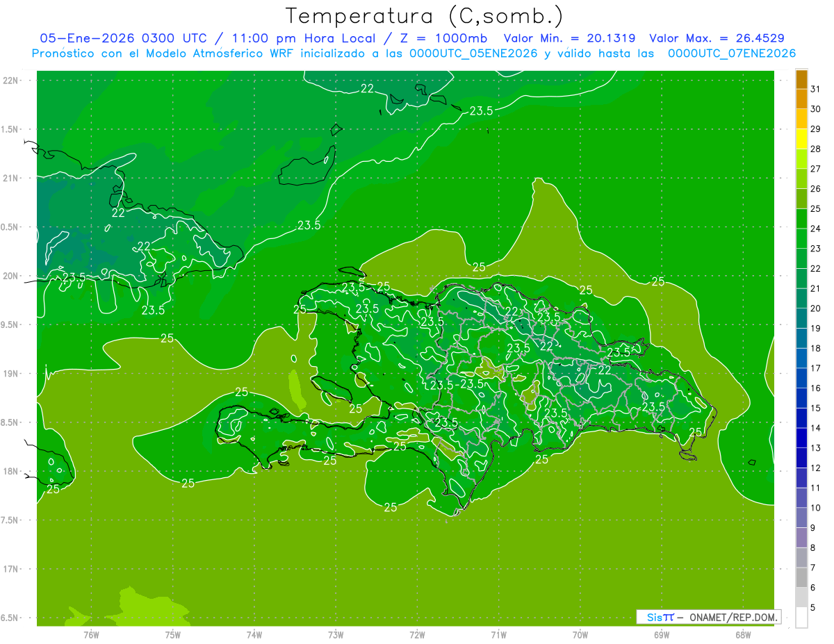Pick the brown-orange colorbar swatch above label 31
Viewport: 834px width, 644px height.
801,79
